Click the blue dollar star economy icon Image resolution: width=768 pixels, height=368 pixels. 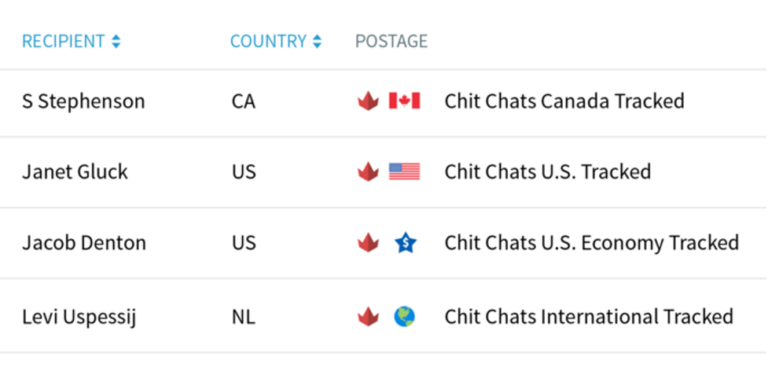point(406,243)
